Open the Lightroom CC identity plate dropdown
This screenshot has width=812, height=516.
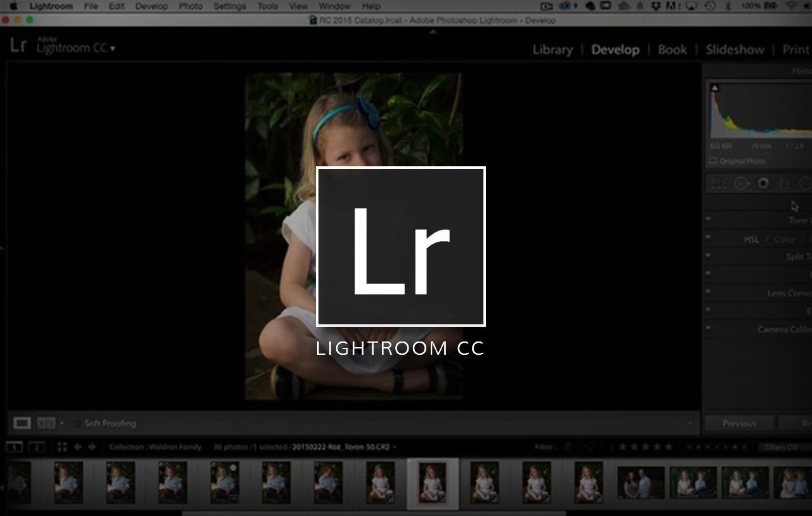click(113, 48)
